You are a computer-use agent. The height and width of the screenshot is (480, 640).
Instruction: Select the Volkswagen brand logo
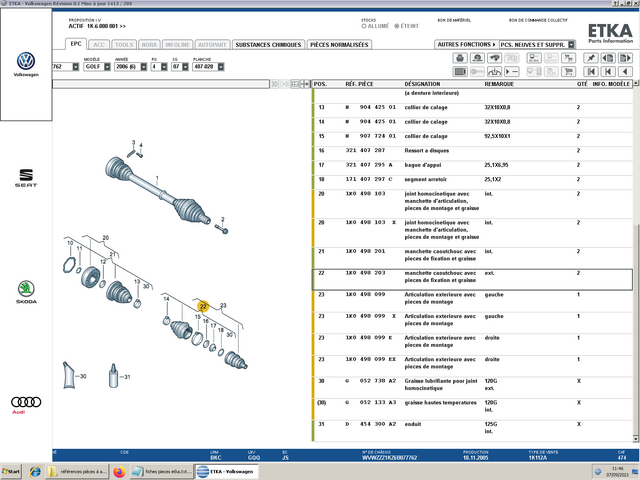tap(26, 64)
